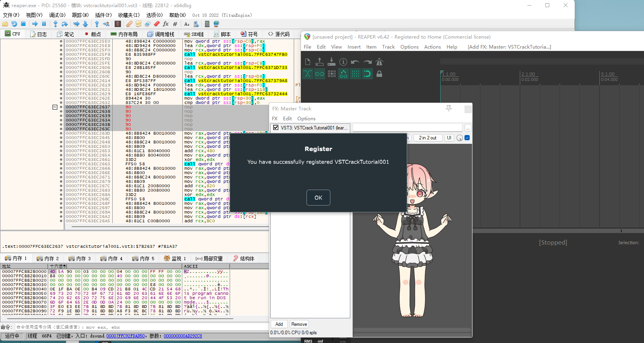Toggle REAPER grid lines button

click(x=355, y=74)
